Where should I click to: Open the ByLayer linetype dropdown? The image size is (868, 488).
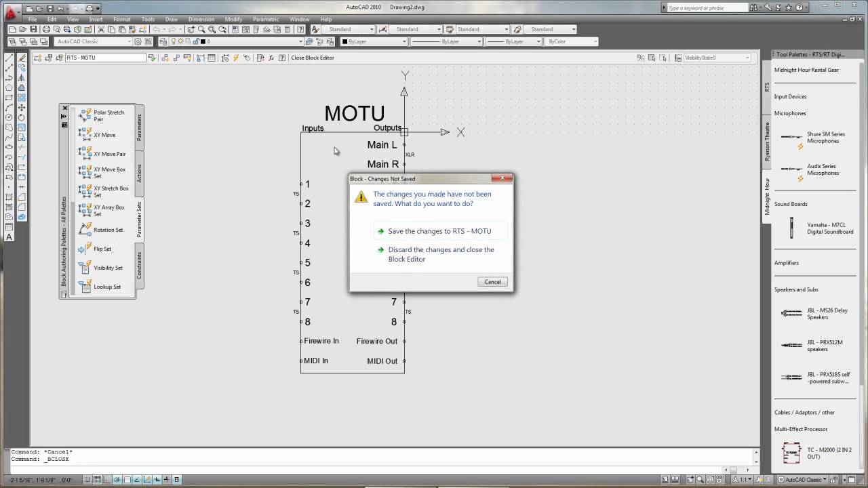coord(446,41)
